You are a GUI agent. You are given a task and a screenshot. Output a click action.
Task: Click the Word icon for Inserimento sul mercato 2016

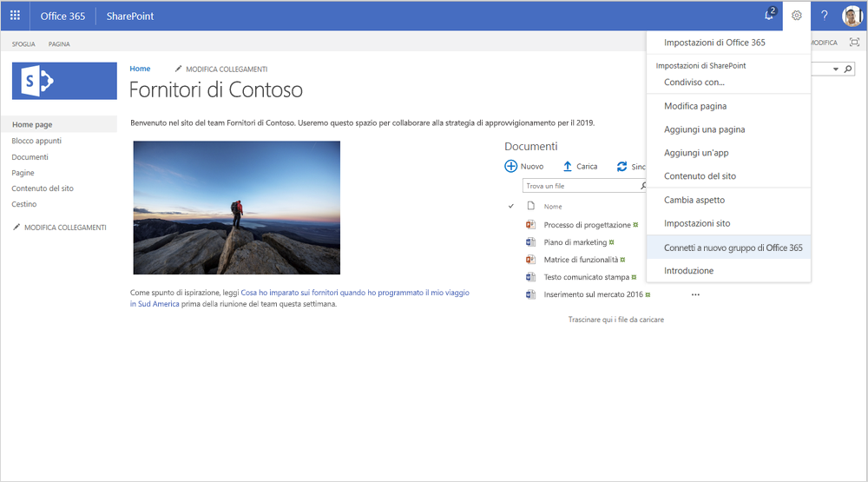530,294
